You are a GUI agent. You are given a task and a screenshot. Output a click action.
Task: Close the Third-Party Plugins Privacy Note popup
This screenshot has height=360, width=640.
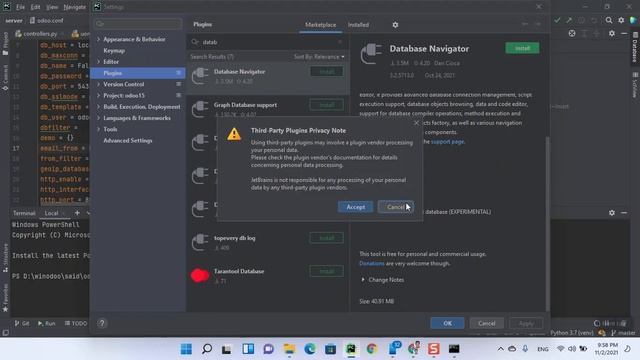click(416, 122)
